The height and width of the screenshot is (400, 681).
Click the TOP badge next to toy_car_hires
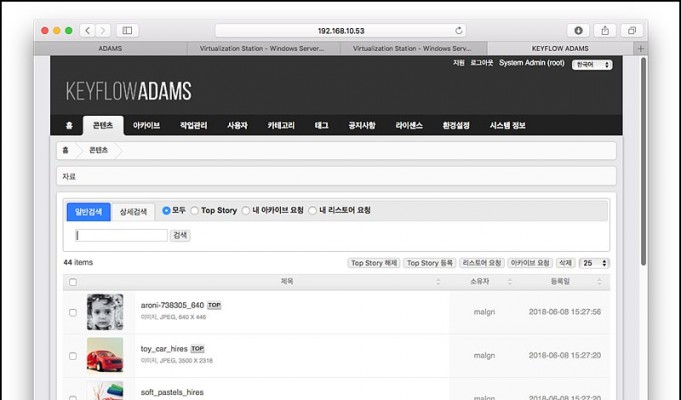pos(198,349)
